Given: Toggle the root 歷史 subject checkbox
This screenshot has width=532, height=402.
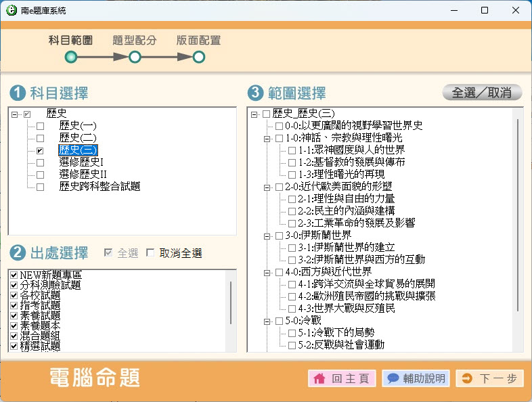Looking at the screenshot, I should [27, 114].
